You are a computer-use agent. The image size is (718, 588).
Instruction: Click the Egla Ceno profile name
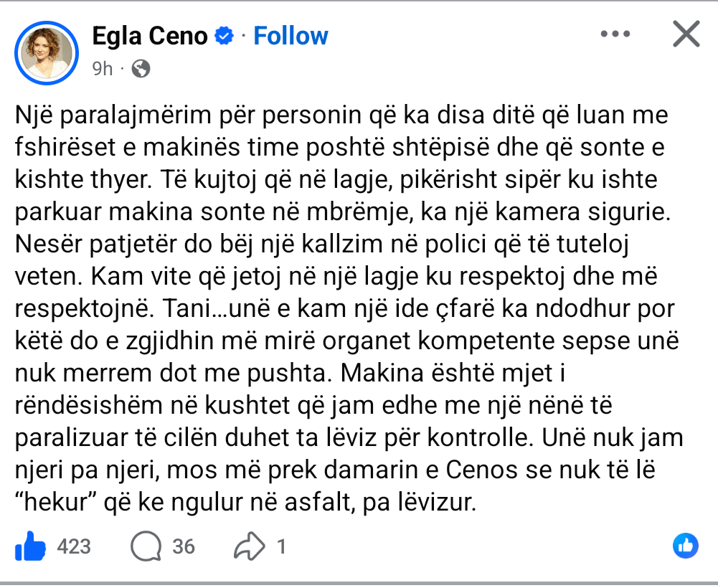tap(149, 35)
